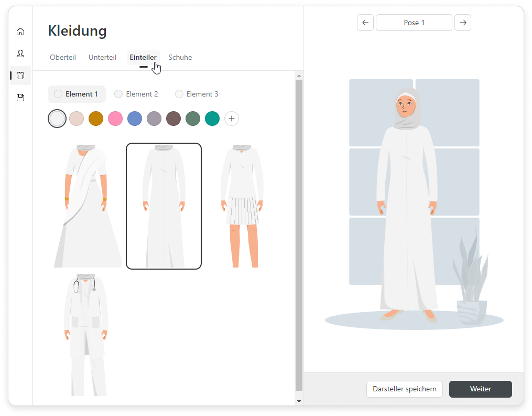Switch to the Oberteil tab

pyautogui.click(x=63, y=57)
